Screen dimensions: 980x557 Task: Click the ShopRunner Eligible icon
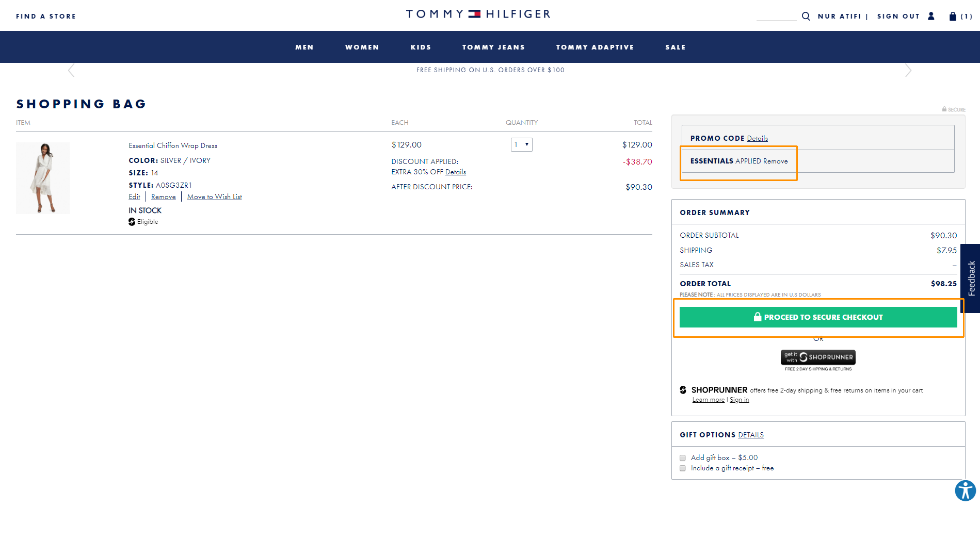[132, 222]
